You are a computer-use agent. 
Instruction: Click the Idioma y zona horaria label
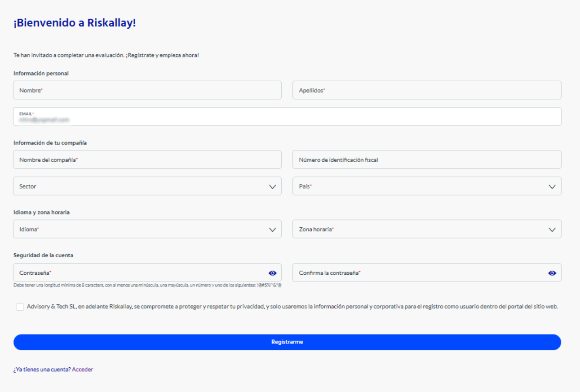(x=41, y=212)
